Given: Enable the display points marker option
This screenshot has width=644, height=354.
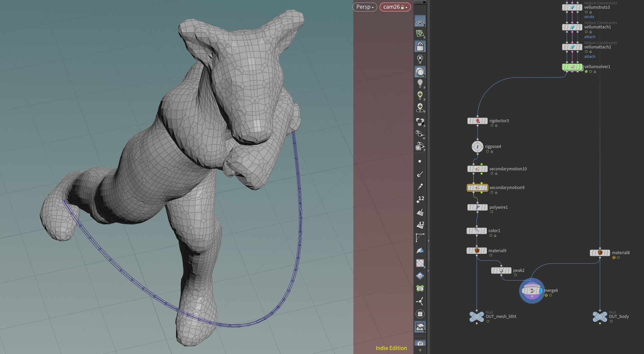Looking at the screenshot, I should point(420,161).
